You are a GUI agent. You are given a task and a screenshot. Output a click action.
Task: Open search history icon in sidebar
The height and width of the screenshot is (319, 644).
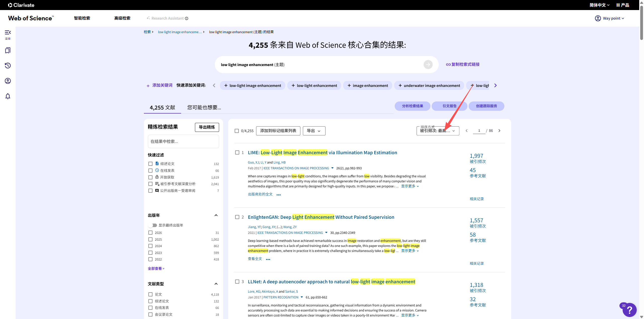point(8,66)
